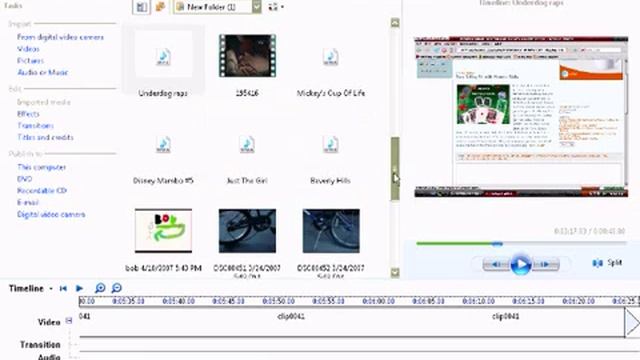The height and width of the screenshot is (360, 640).
Task: Import Videos link in Tasks pane
Action: [28, 49]
